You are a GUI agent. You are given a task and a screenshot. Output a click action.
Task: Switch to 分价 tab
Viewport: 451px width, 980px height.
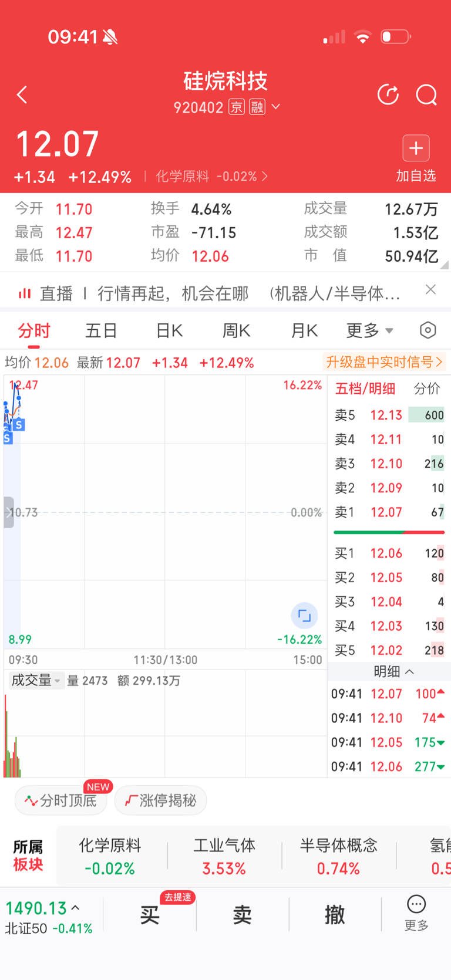427,388
